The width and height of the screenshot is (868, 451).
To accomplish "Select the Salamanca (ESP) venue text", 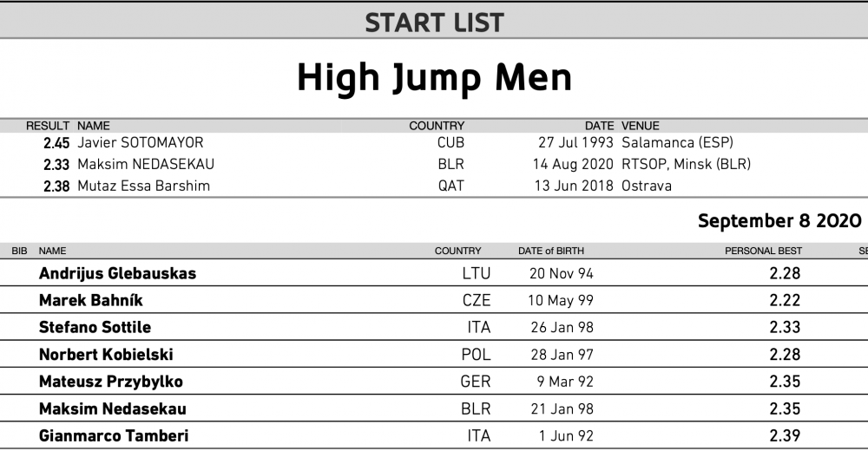I will [x=677, y=143].
